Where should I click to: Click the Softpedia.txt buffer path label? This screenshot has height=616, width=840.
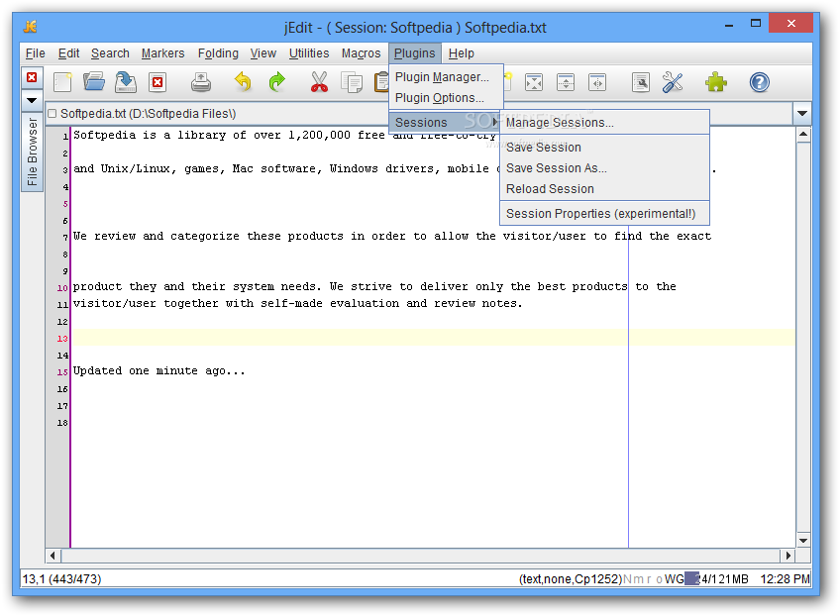click(148, 114)
